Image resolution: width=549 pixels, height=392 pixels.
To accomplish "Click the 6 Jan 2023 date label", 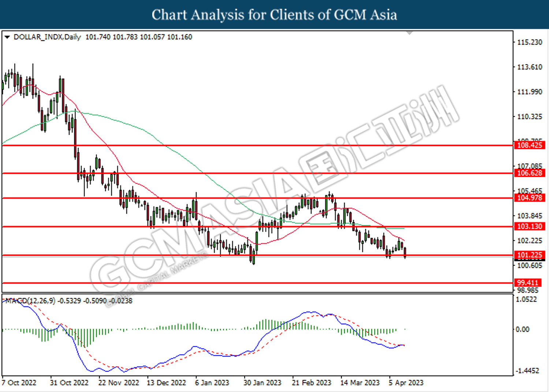I will tap(212, 383).
